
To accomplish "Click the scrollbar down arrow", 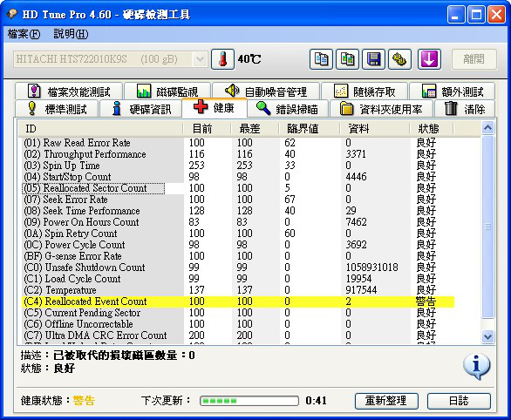I will point(487,336).
